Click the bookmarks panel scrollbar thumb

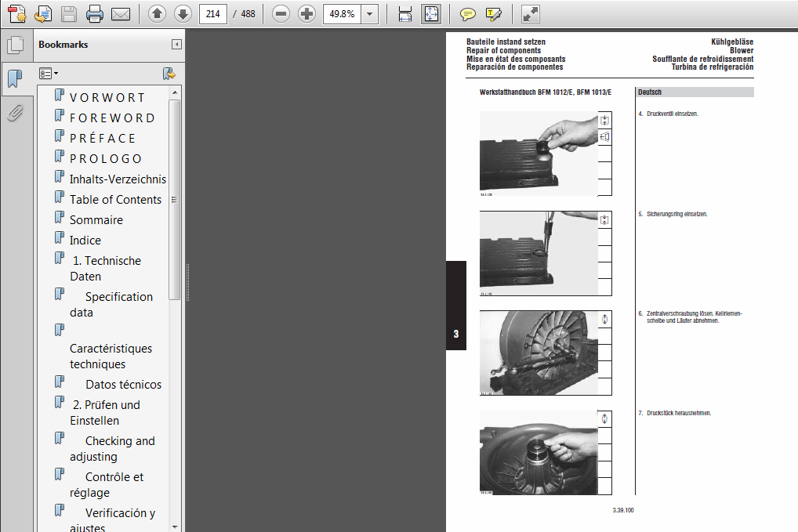pyautogui.click(x=175, y=199)
